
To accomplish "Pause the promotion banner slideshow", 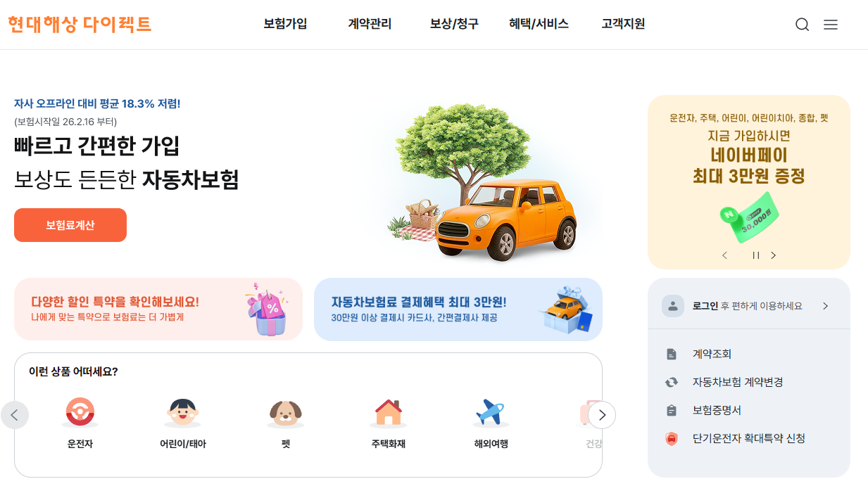I will click(756, 255).
